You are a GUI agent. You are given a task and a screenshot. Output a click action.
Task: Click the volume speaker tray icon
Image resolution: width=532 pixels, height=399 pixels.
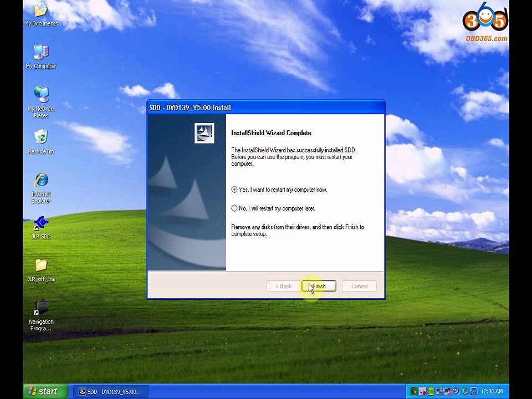tap(457, 391)
